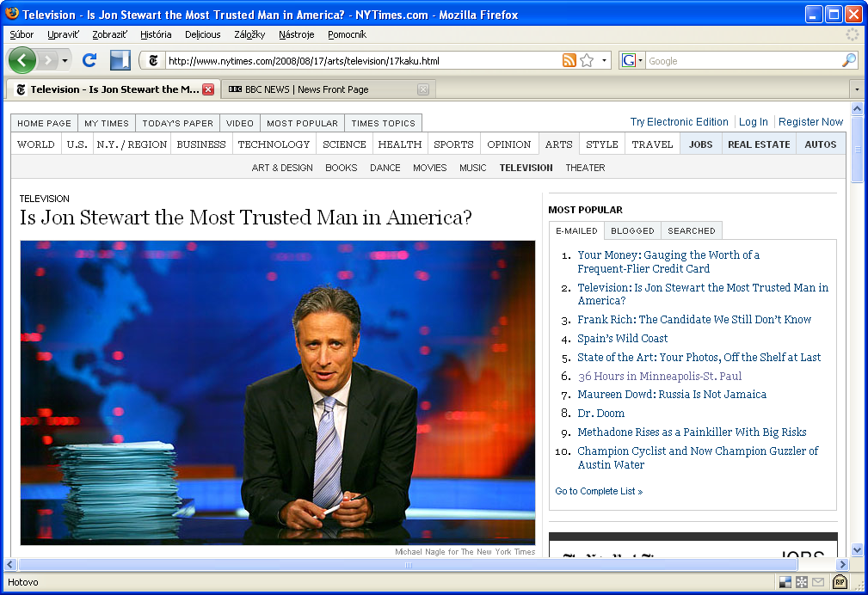Reload the page with the blue refresh icon
The image size is (868, 595).
[89, 60]
